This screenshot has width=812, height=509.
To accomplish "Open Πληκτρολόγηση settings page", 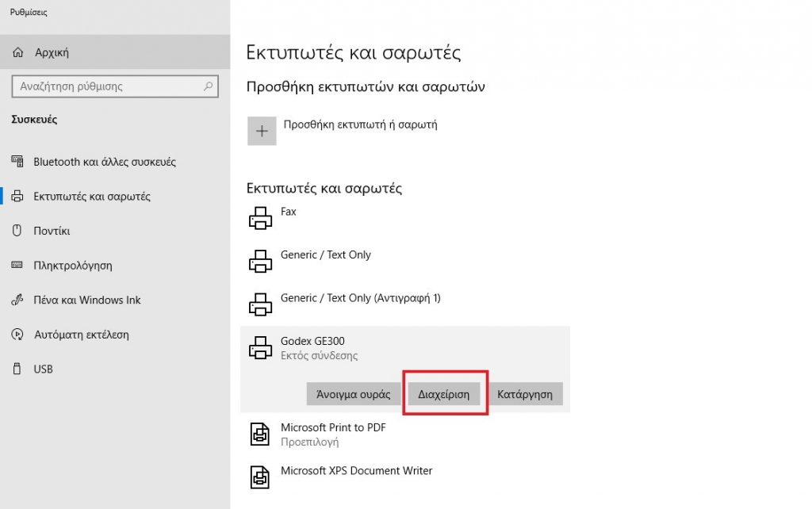I will click(x=72, y=266).
